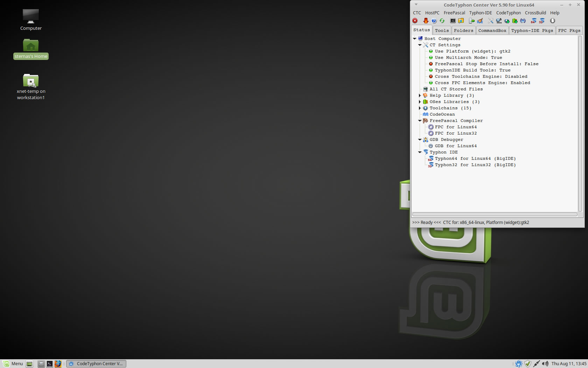Launch Firefox from the taskbar
588x368 pixels.
tap(58, 364)
